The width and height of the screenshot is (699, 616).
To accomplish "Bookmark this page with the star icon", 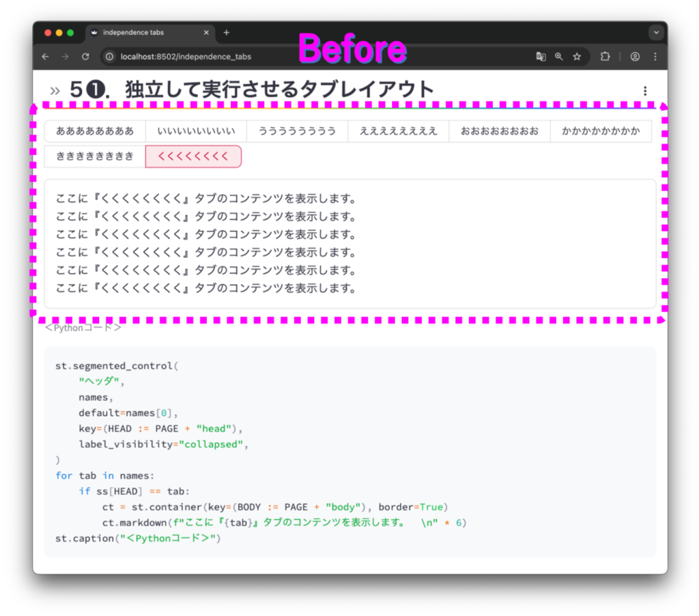I will click(x=577, y=57).
